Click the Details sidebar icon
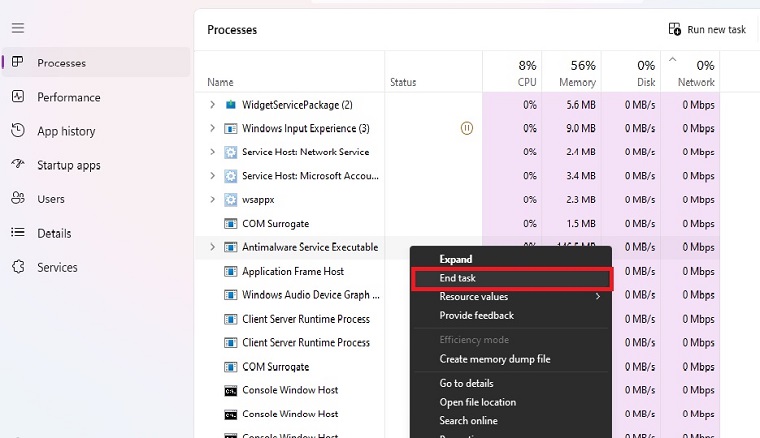760x438 pixels. tap(18, 233)
